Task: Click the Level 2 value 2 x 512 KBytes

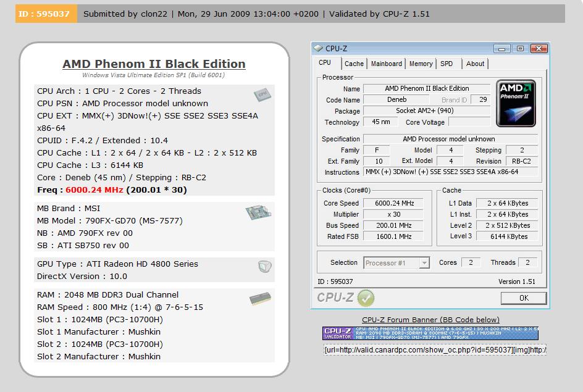Action: (507, 225)
